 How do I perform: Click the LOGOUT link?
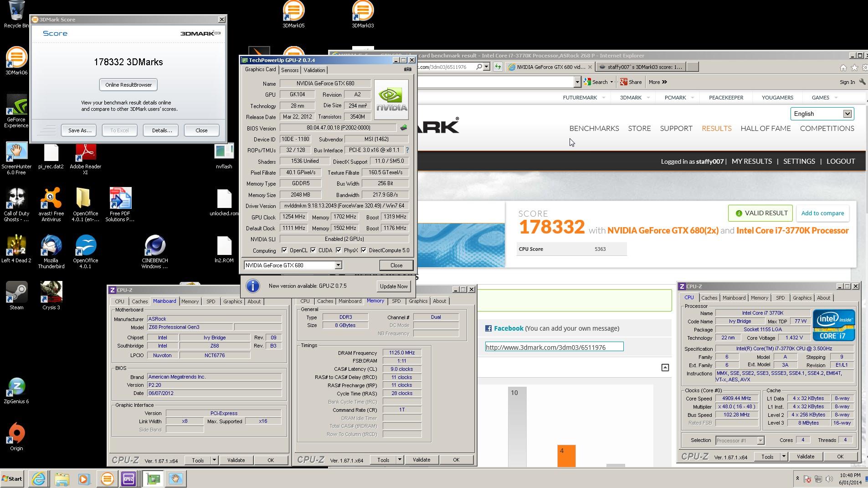coord(841,161)
